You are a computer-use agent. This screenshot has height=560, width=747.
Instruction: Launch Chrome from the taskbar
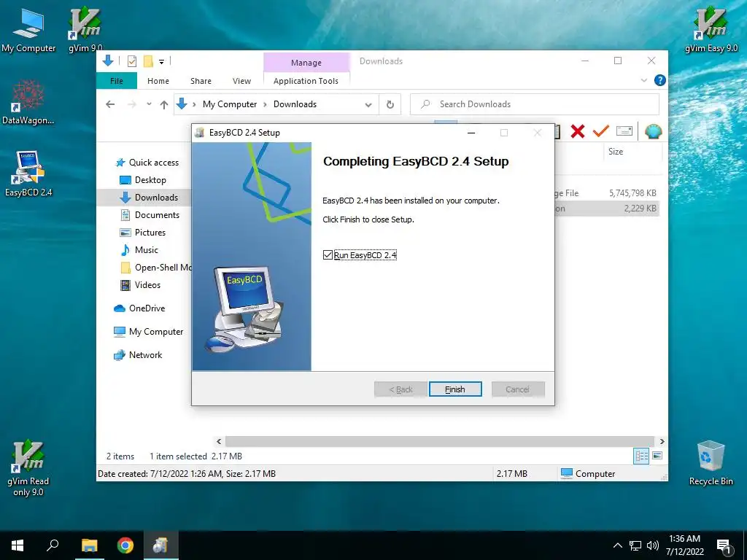(x=125, y=545)
